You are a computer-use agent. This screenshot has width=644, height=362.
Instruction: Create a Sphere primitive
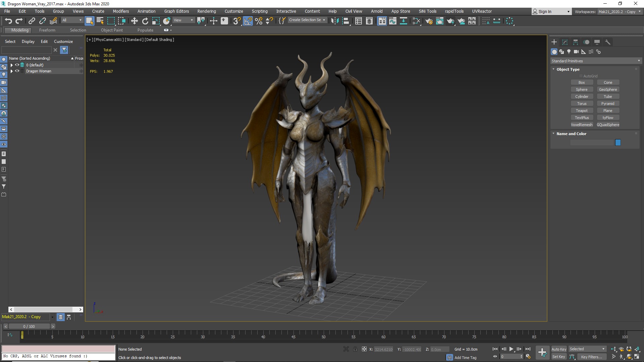582,89
